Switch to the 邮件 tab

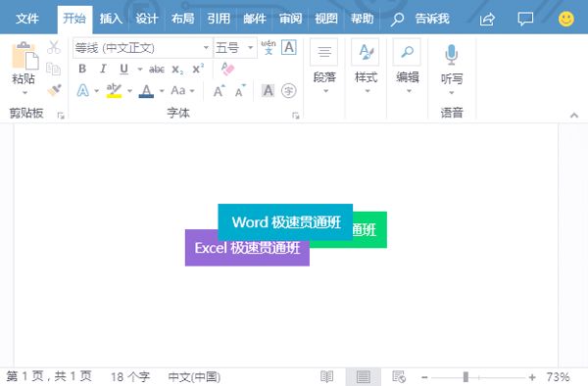[x=254, y=19]
